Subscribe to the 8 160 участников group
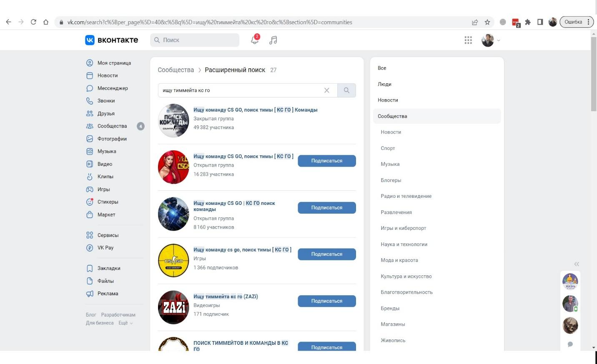 click(327, 208)
